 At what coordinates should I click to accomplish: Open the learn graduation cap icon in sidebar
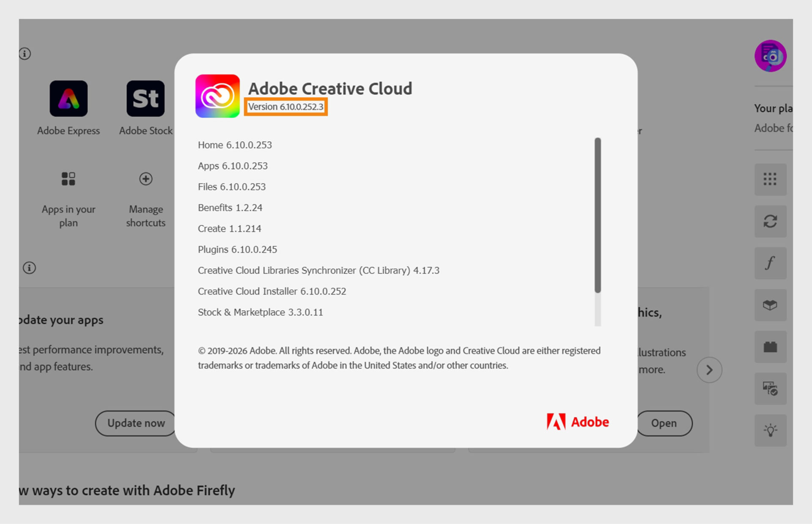[770, 305]
